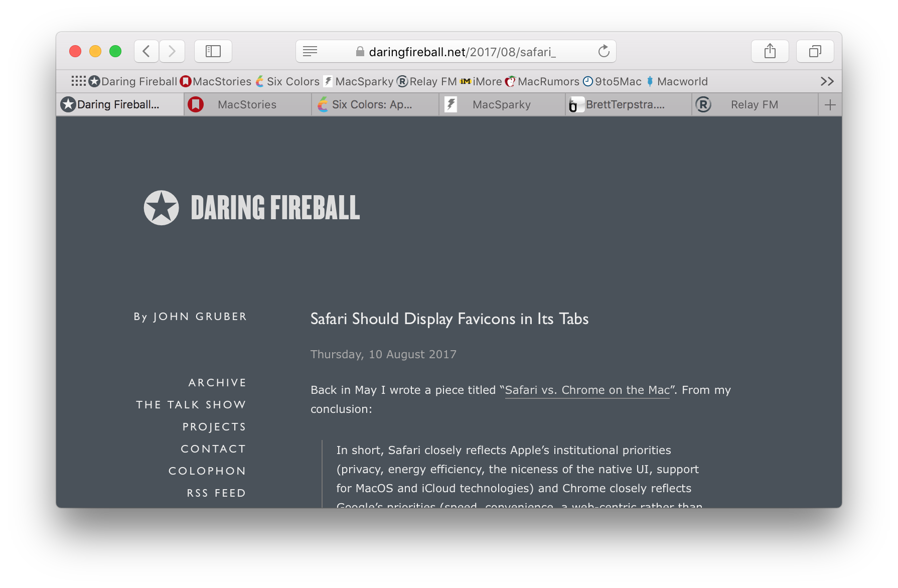Open MacSparky bookmark in favorites bar

(x=358, y=81)
